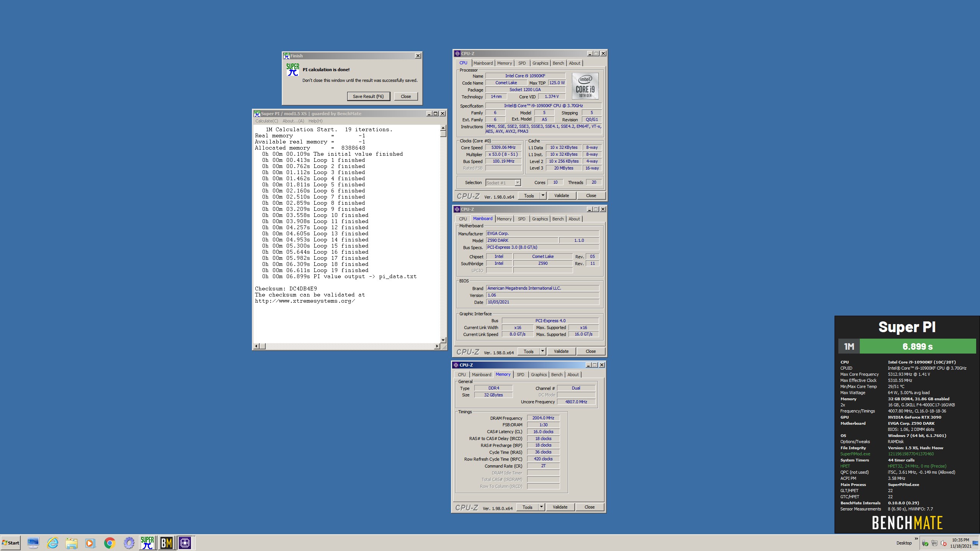This screenshot has width=980, height=551.
Task: Expand Tools arrow in Memory CPU-Z window
Action: (541, 507)
